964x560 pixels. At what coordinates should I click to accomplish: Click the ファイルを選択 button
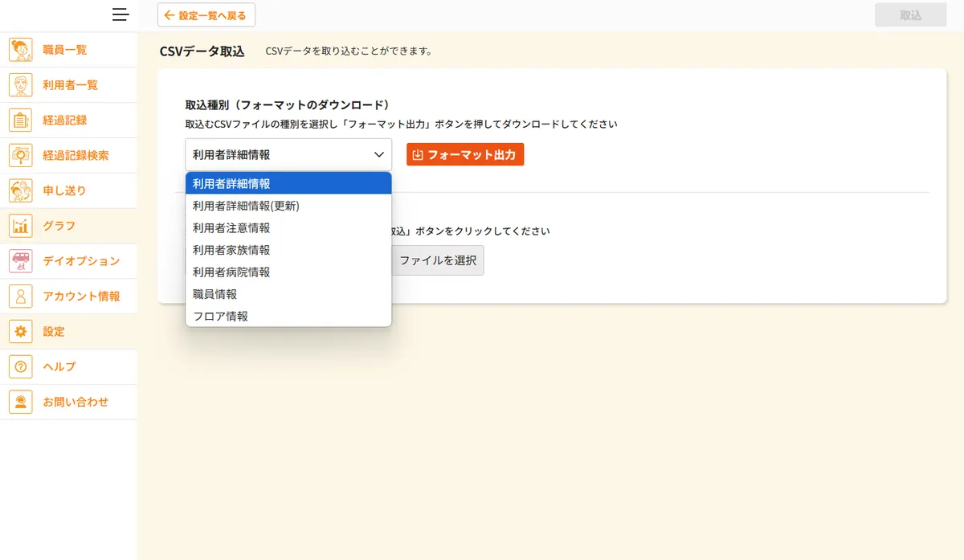click(438, 260)
